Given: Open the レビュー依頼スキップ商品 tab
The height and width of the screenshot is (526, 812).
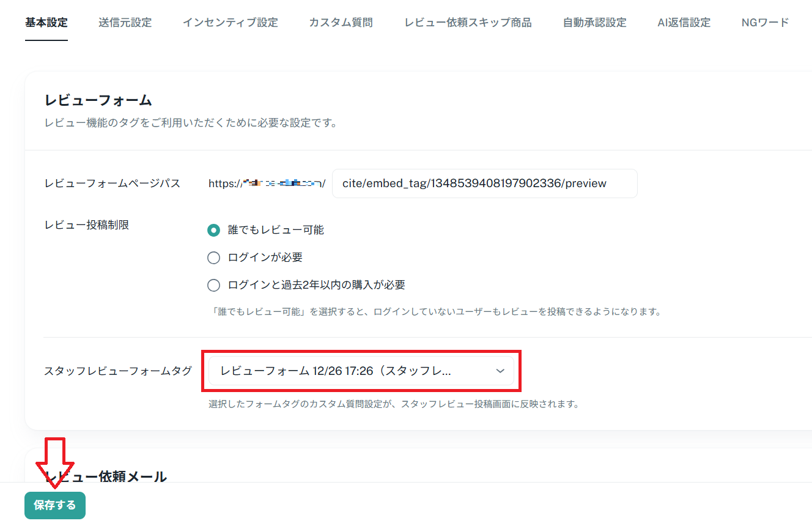Looking at the screenshot, I should pos(468,23).
